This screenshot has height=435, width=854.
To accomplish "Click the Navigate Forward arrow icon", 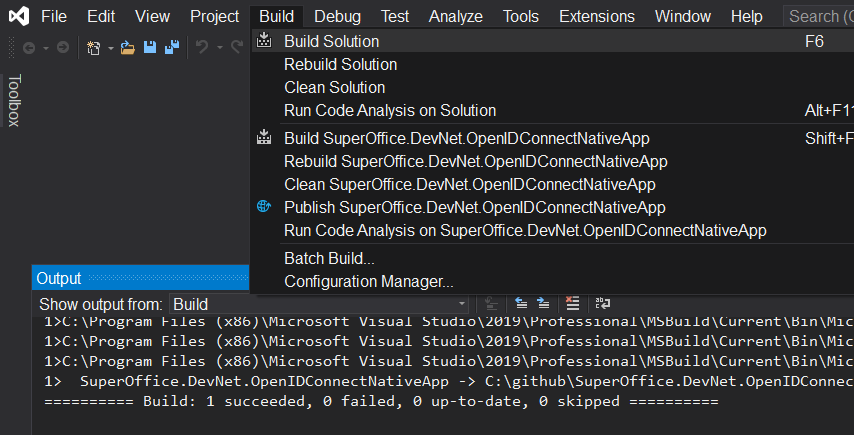I will 63,48.
